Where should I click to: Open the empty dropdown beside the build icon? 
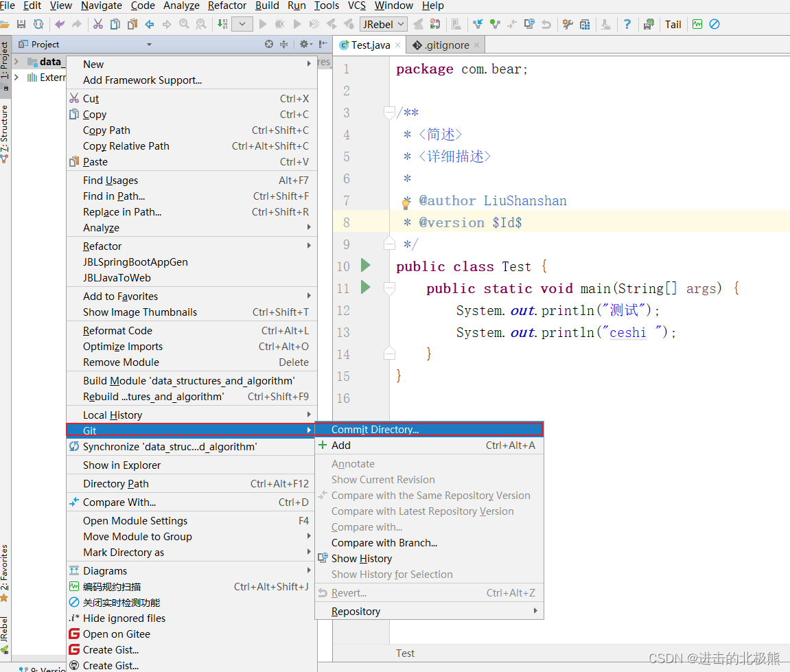coord(242,24)
